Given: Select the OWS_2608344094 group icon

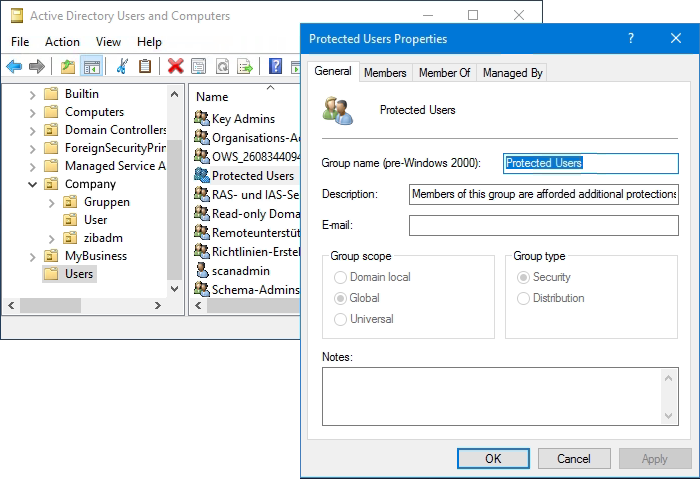Looking at the screenshot, I should pyautogui.click(x=202, y=156).
